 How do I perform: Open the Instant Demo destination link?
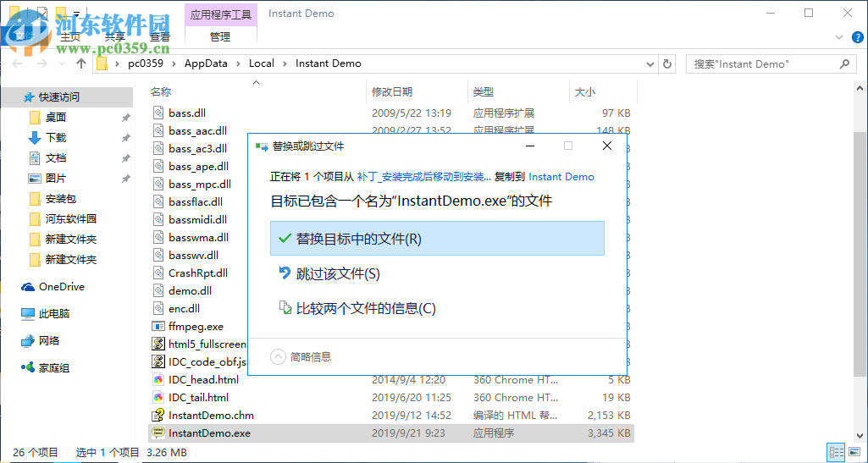[561, 177]
